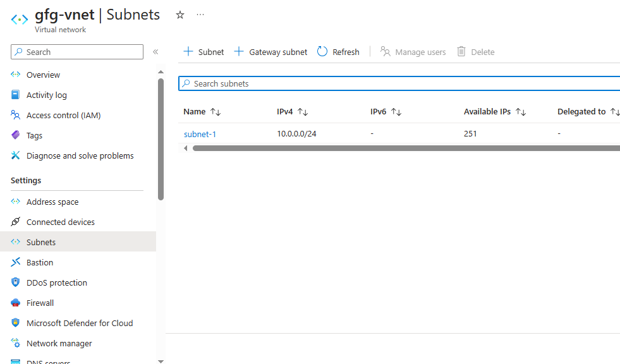Click the Address space icon
Screen dimensions: 620x364
[x=15, y=201]
